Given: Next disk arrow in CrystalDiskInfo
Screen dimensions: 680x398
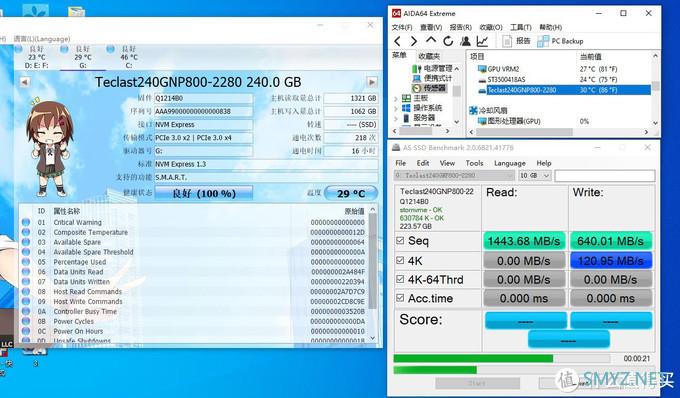Looking at the screenshot, I should pyautogui.click(x=372, y=82).
